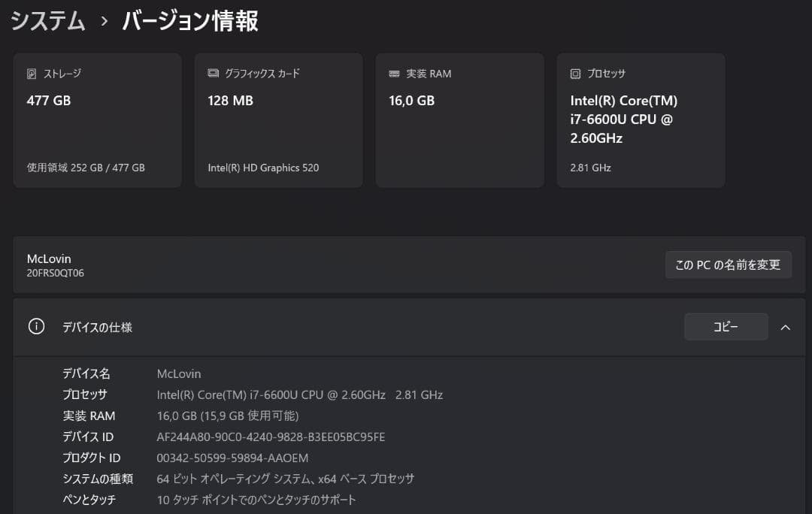
Task: Click the McLovin device name header
Action: click(50, 259)
